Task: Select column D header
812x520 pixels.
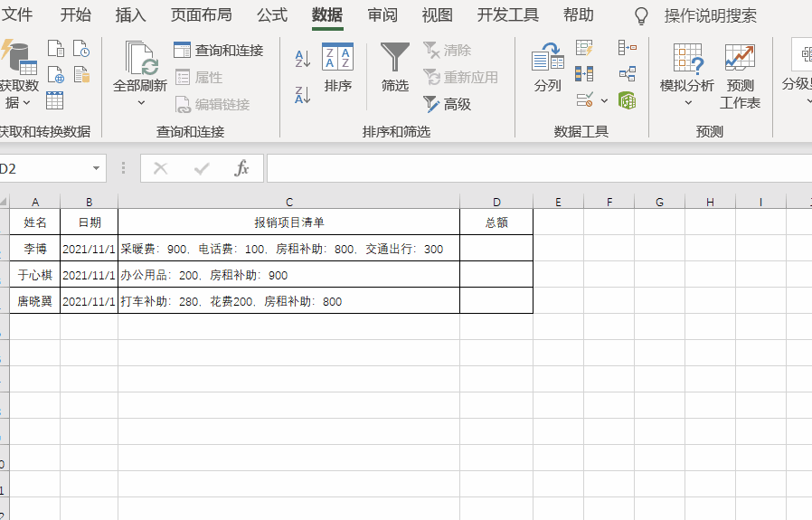Action: pyautogui.click(x=496, y=202)
